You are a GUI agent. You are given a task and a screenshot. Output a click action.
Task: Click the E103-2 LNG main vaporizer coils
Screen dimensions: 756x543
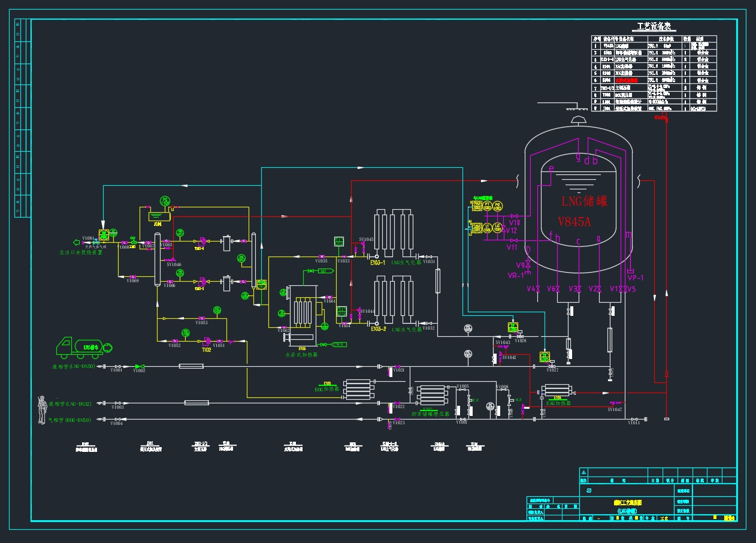[393, 300]
